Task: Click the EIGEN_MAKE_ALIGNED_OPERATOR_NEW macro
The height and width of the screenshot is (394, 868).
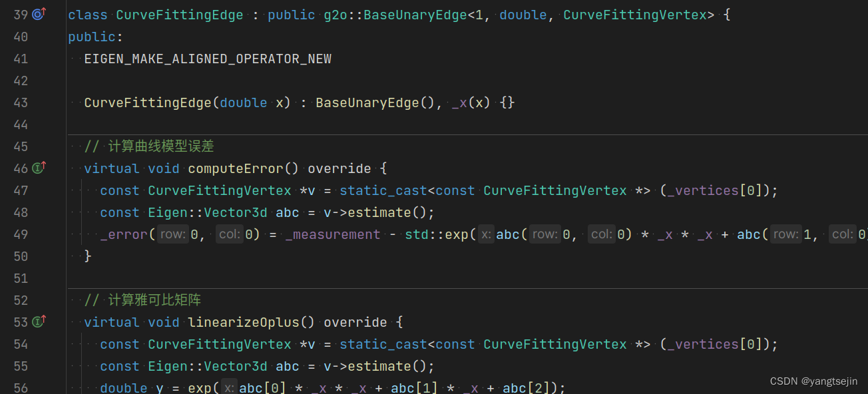Action: pyautogui.click(x=208, y=59)
